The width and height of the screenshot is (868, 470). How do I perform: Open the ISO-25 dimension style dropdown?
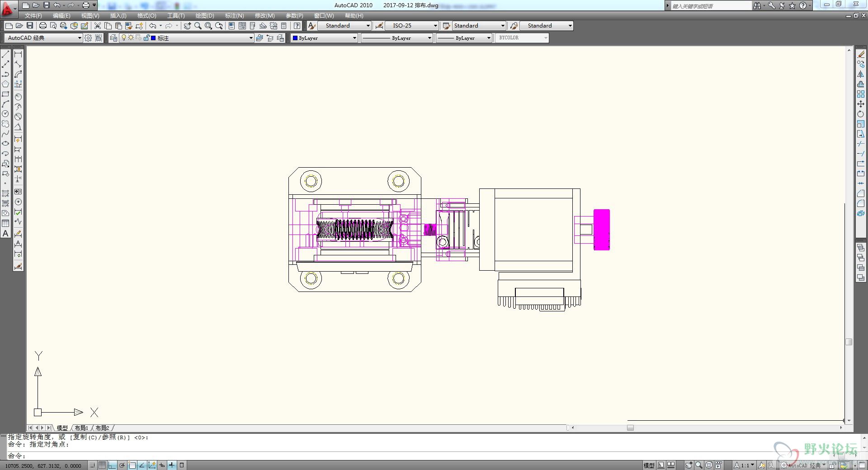pyautogui.click(x=412, y=26)
